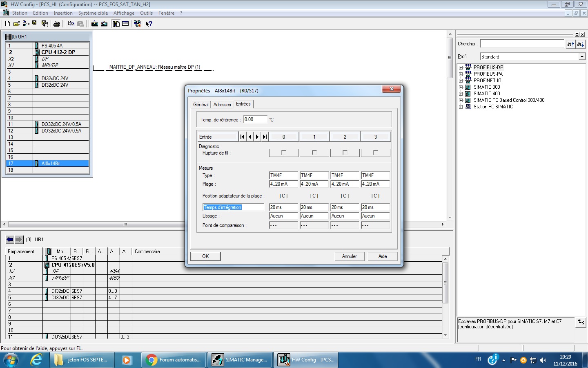Click the Save and Compile toolbar icon
Image resolution: width=588 pixels, height=368 pixels.
click(x=45, y=24)
